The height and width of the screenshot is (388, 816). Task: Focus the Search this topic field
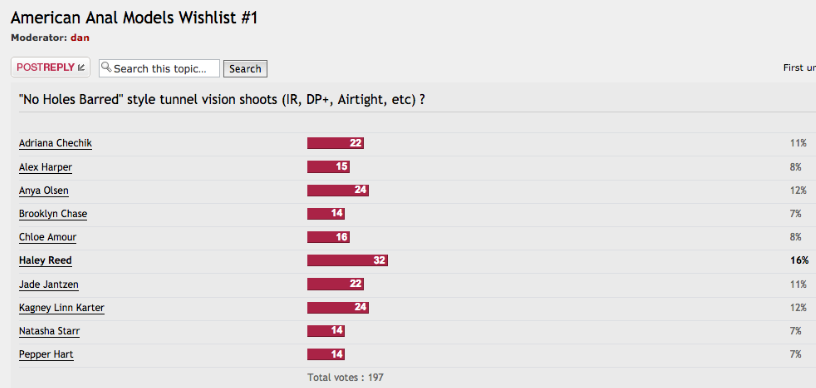point(159,68)
